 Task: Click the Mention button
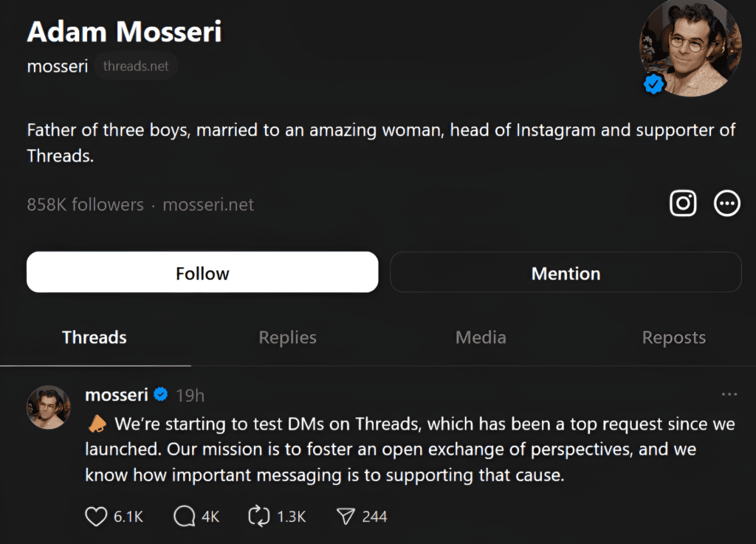(566, 272)
